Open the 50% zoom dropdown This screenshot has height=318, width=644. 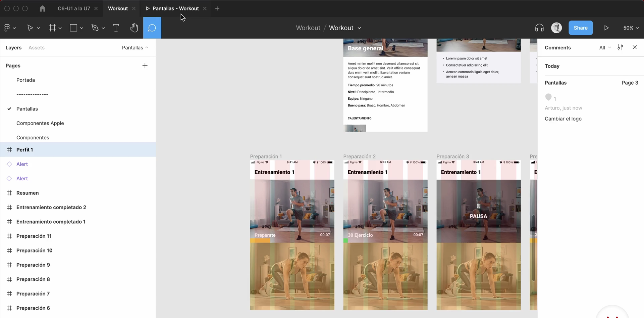[631, 28]
